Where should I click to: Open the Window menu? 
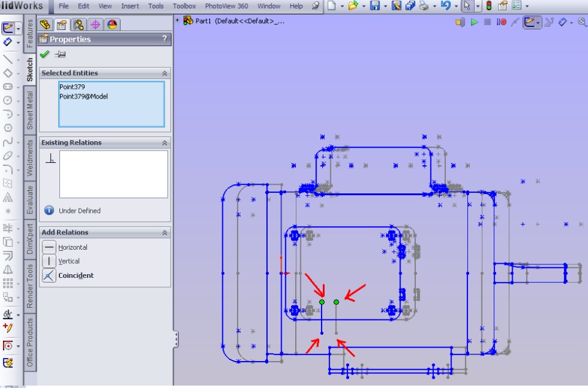click(x=269, y=6)
